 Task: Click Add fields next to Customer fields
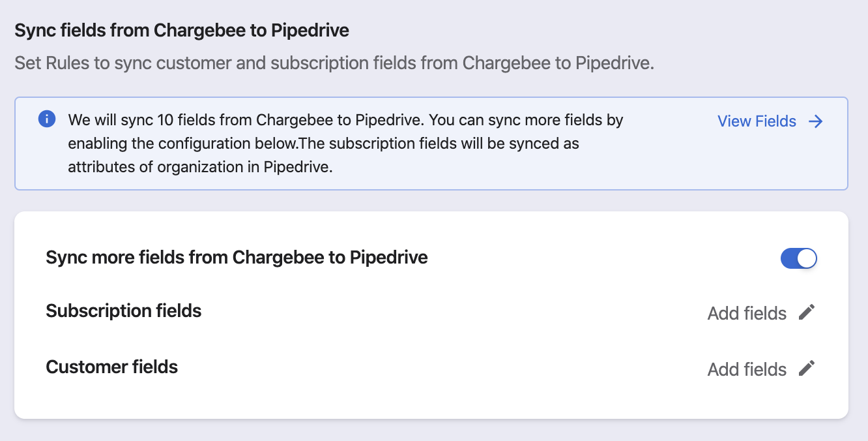(747, 369)
